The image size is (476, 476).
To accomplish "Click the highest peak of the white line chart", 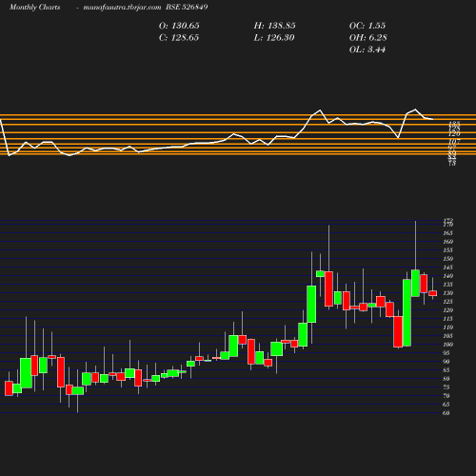I will [415, 109].
